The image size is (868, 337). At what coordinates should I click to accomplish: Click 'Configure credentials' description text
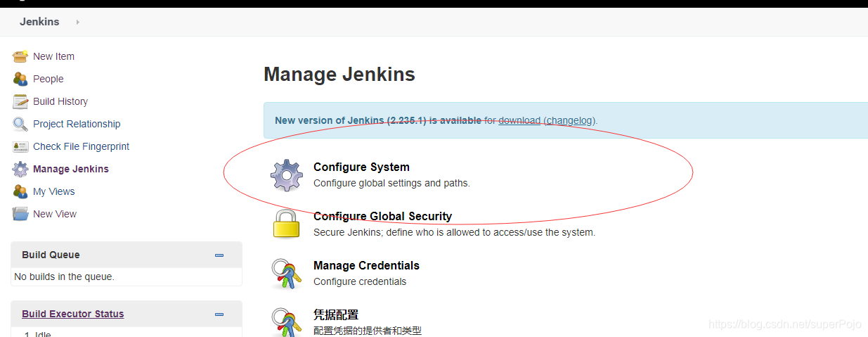360,281
